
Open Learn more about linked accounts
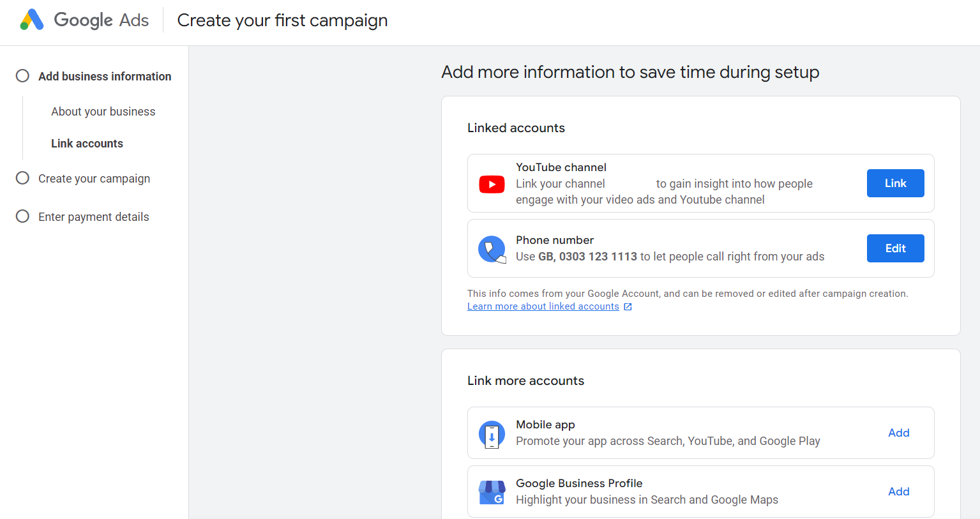pyautogui.click(x=543, y=306)
